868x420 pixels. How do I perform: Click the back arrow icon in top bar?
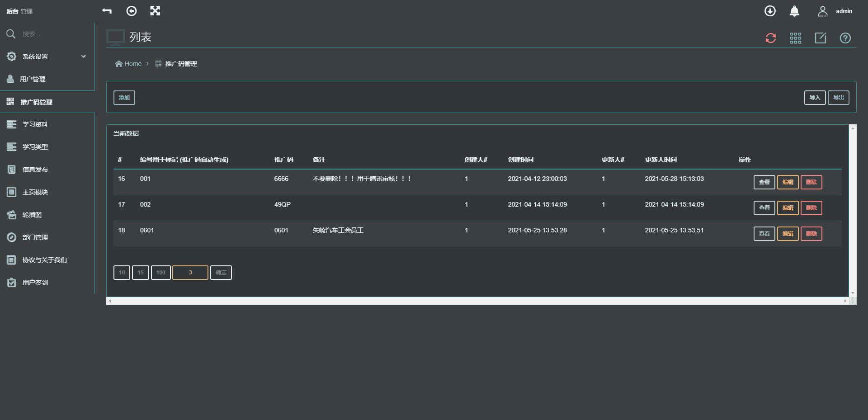tap(107, 11)
